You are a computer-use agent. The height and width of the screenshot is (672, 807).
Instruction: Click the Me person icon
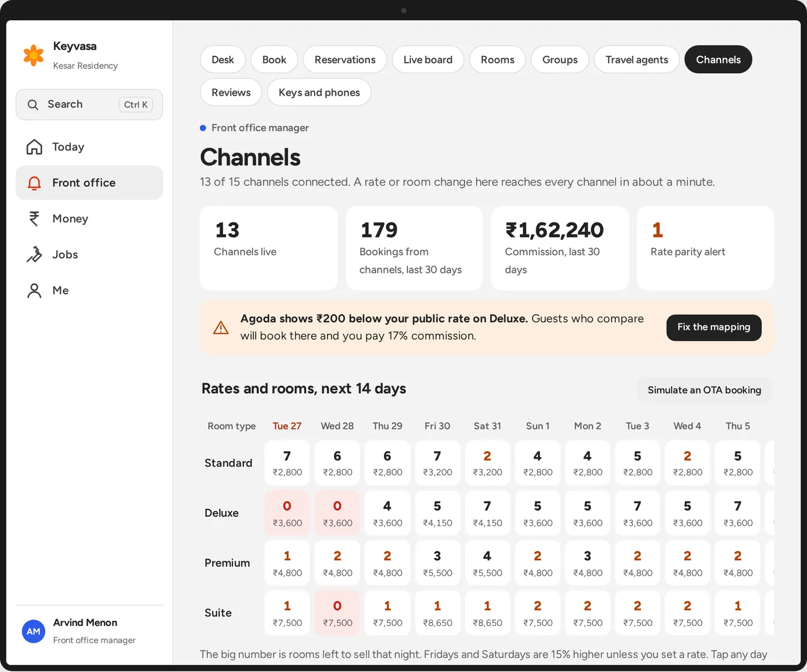coord(35,290)
